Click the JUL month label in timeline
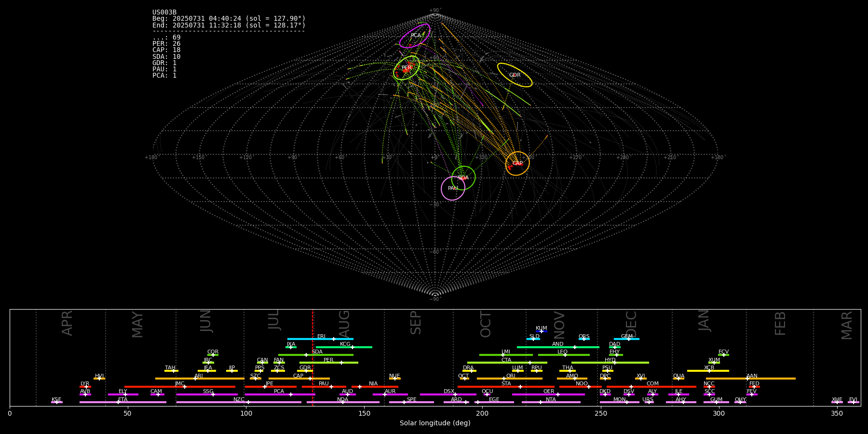 tap(273, 320)
